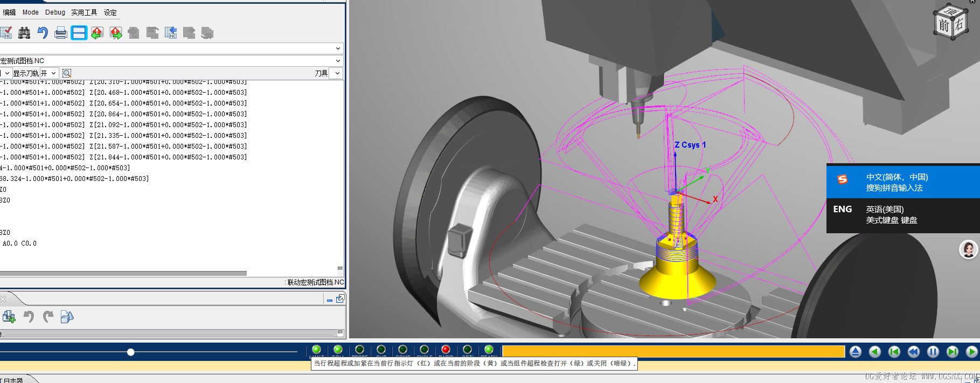Click the greyed G-code document icon

pos(134,33)
